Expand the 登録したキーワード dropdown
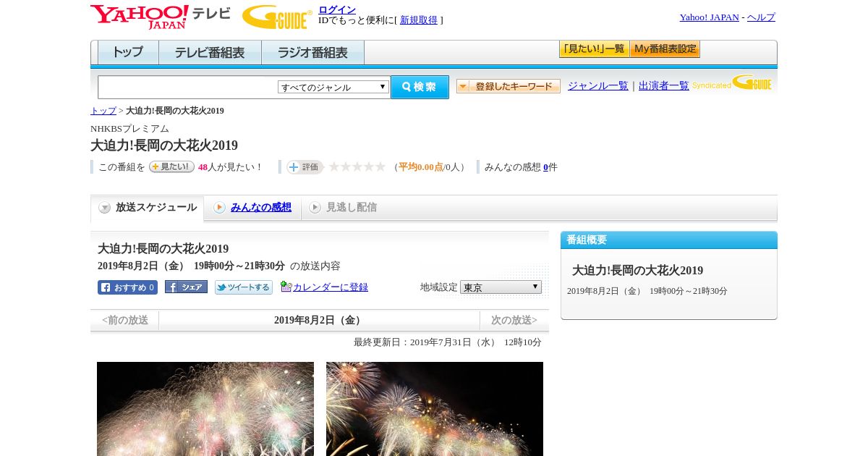The width and height of the screenshot is (868, 456). tap(509, 86)
